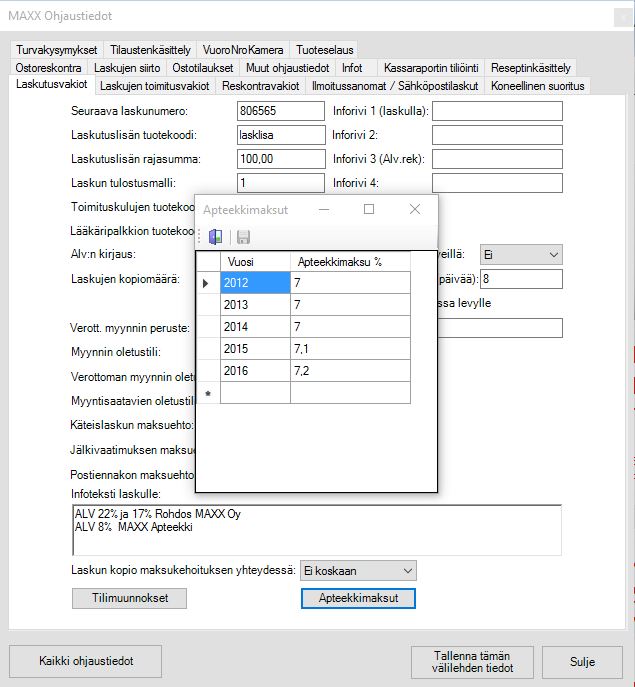Select the Laskutusvakiot tab
The height and width of the screenshot is (687, 635).
pyautogui.click(x=52, y=84)
